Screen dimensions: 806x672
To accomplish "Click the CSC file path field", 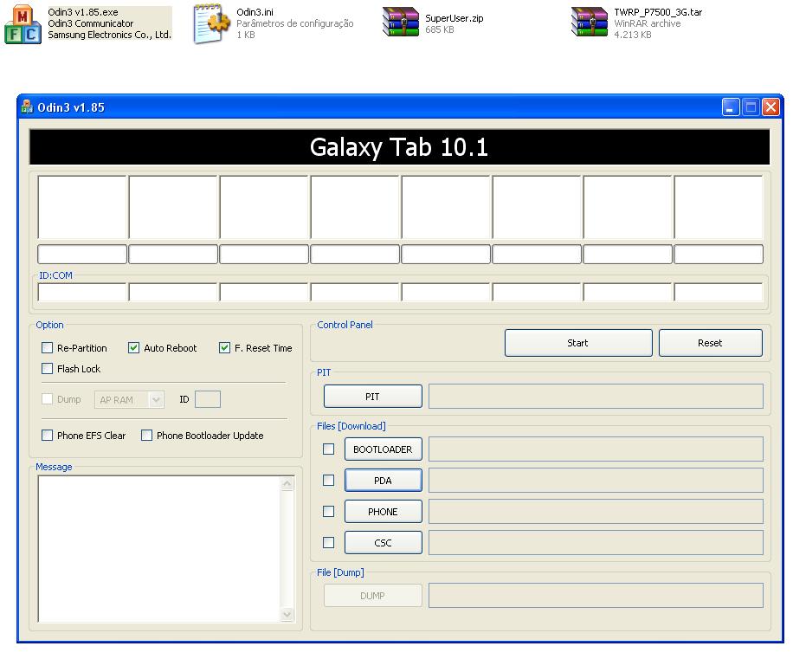I will [x=596, y=542].
